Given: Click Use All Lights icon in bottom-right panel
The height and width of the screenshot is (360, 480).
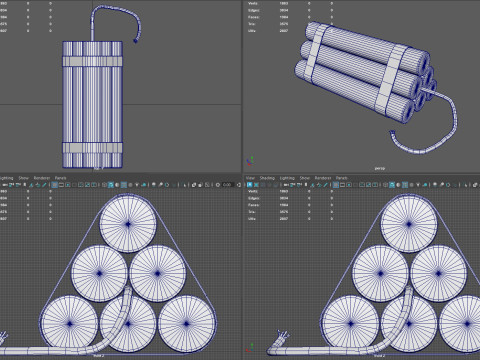Looking at the screenshot, I should click(418, 185).
